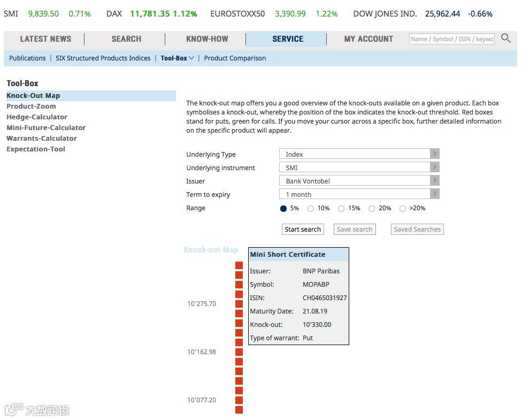
Task: Go to the Publications submenu link
Action: tap(27, 58)
